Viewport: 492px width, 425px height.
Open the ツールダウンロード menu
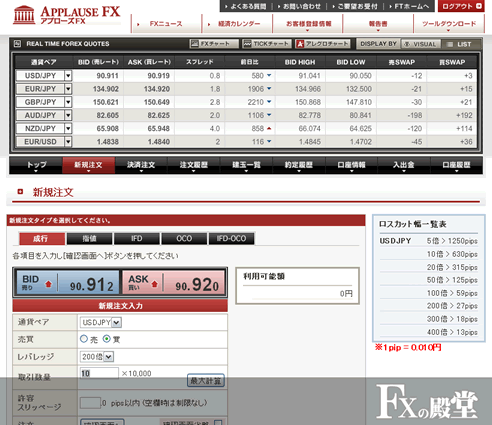coord(449,24)
